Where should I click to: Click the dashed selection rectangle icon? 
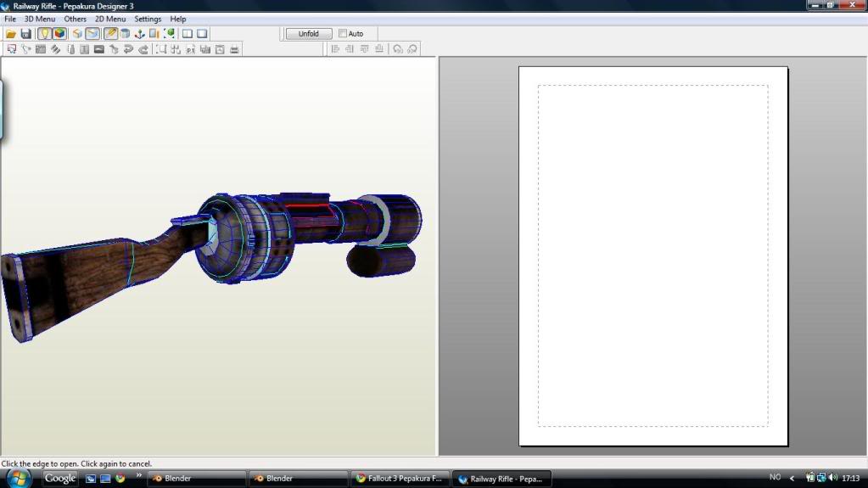161,49
